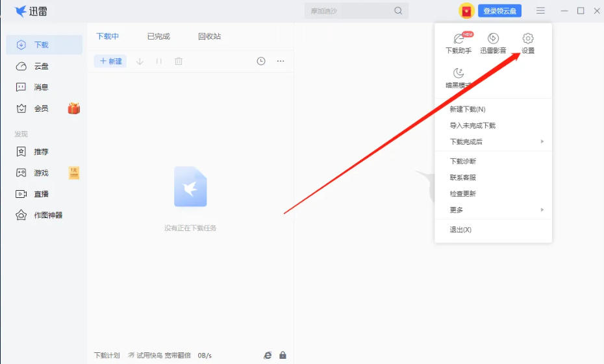Maximize the 迅雷 window

coord(581,11)
